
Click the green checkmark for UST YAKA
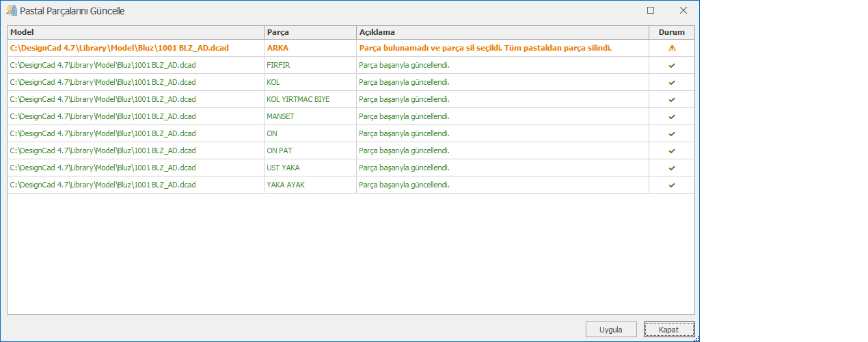(672, 168)
